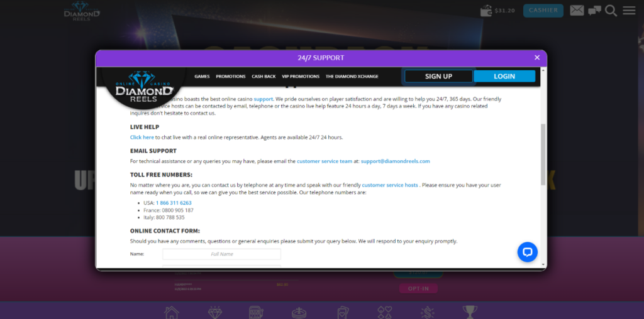Click the $31.20 balance text
The height and width of the screenshot is (319, 644).
[505, 11]
